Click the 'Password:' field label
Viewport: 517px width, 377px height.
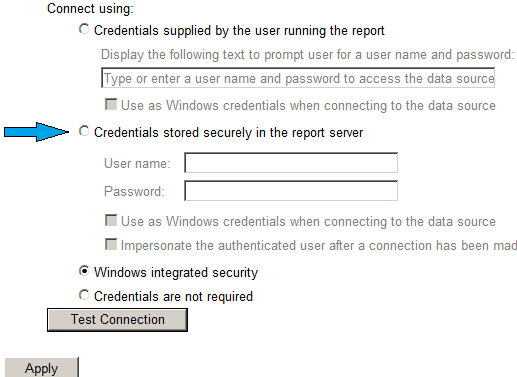coord(134,191)
